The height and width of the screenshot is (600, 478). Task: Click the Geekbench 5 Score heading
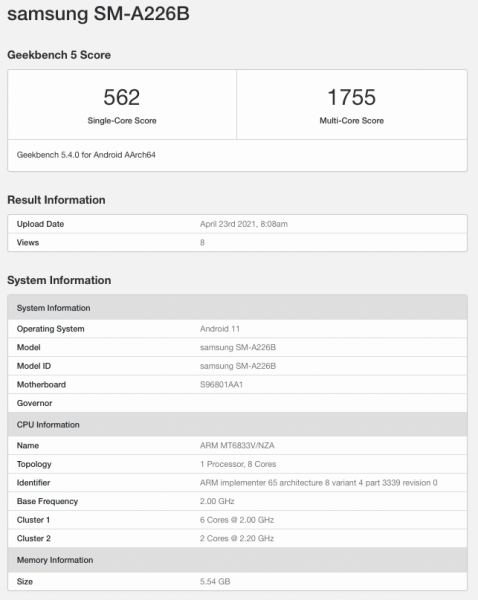59,55
